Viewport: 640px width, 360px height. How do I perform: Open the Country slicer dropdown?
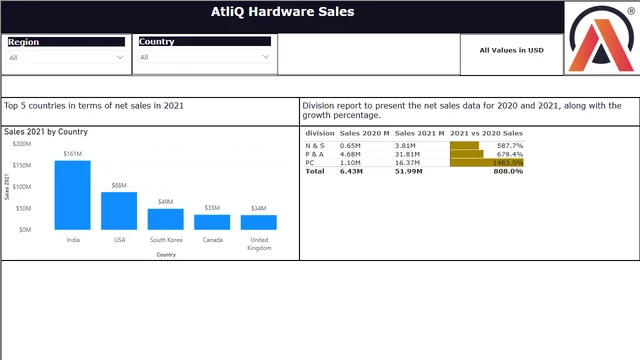click(x=205, y=57)
